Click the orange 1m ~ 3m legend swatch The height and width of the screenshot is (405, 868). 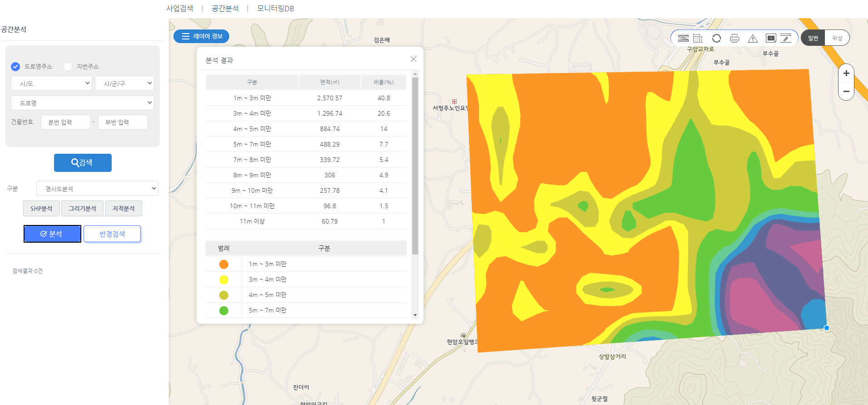[x=224, y=264]
